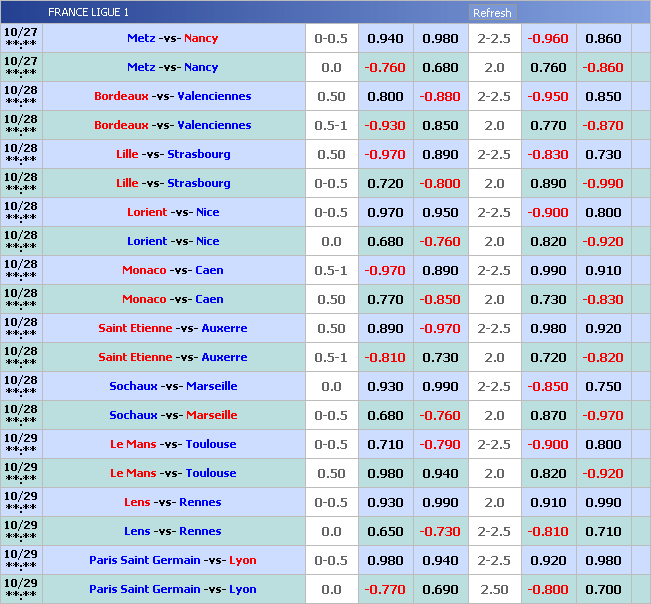This screenshot has height=604, width=651.
Task: Select the -0.900 odds for Lorient vs Nice
Action: point(548,212)
